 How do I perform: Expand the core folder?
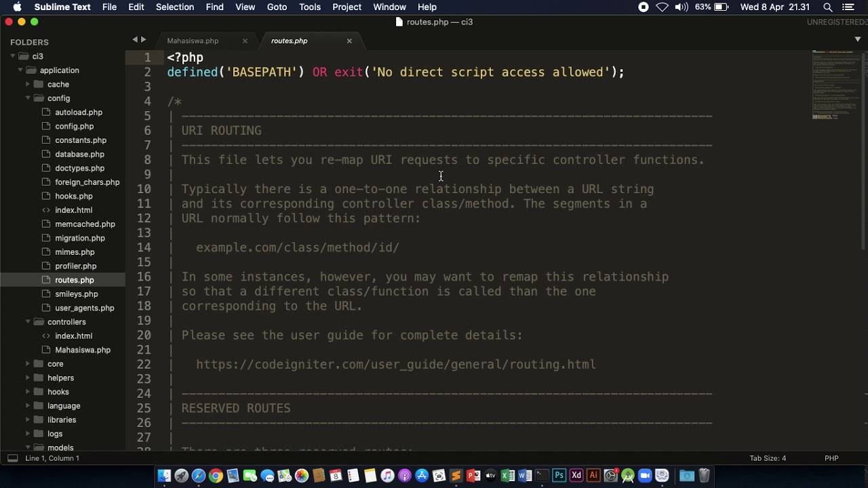pos(28,364)
